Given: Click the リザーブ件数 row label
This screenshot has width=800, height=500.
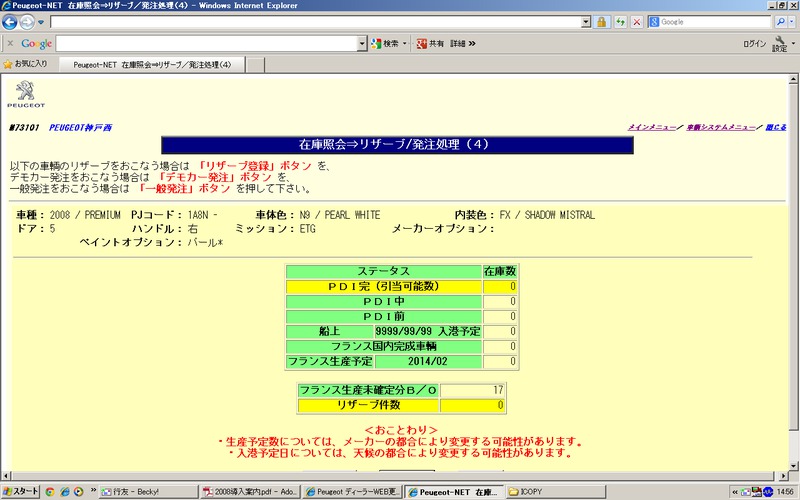Looking at the screenshot, I should (x=368, y=406).
